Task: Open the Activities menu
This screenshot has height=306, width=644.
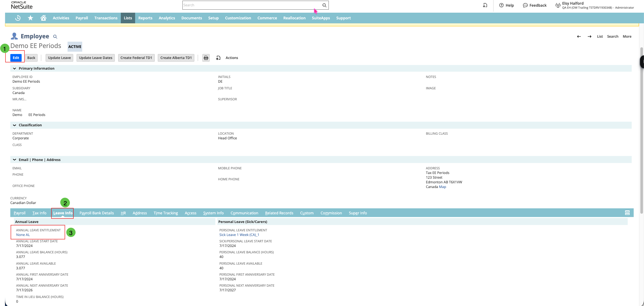Action: pos(61,18)
